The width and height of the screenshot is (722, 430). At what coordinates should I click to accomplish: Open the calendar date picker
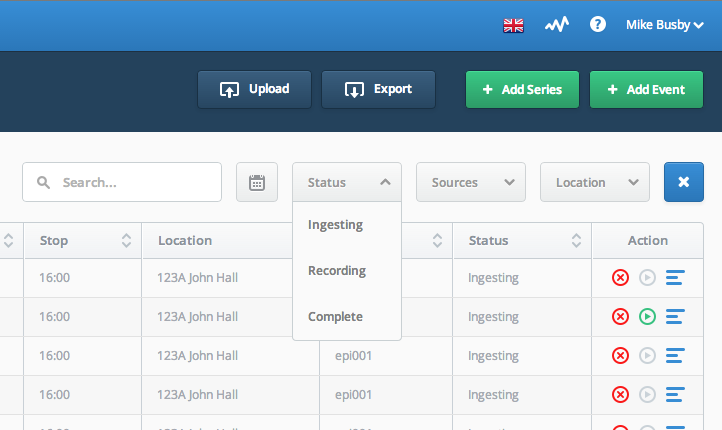(x=257, y=182)
